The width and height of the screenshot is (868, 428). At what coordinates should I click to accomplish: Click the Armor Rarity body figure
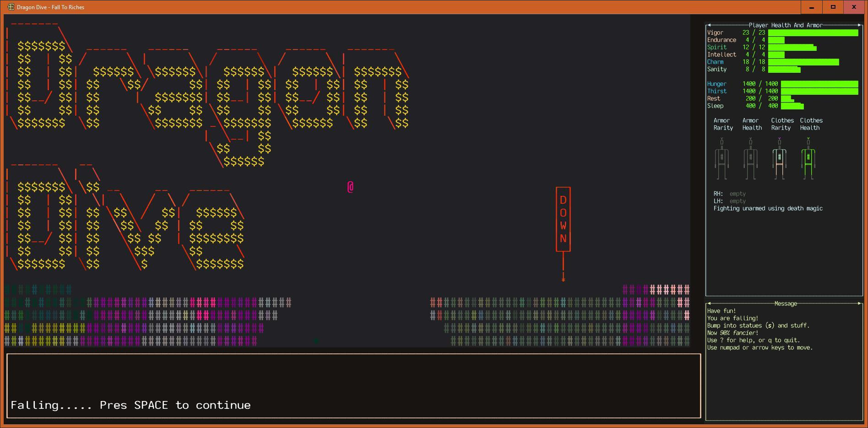(722, 158)
